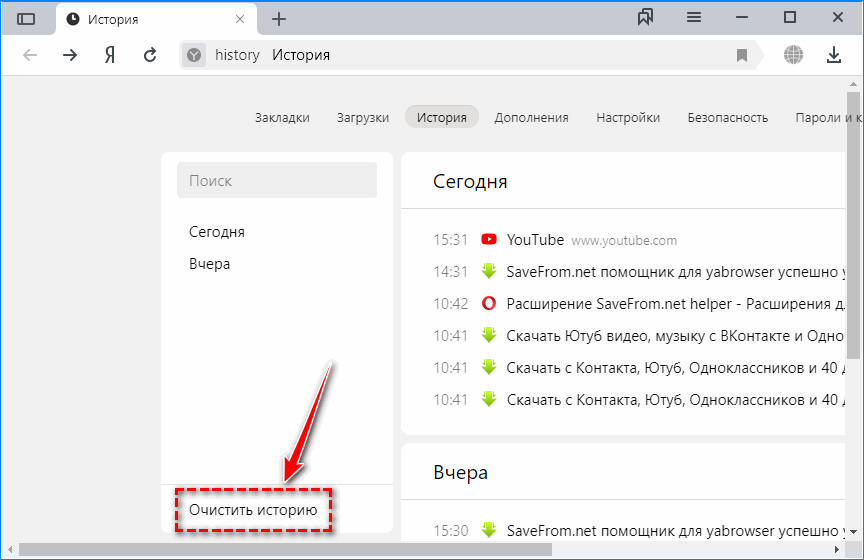Jump to Сегодня in the sidebar
Viewport: 864px width, 560px height.
coord(217,232)
